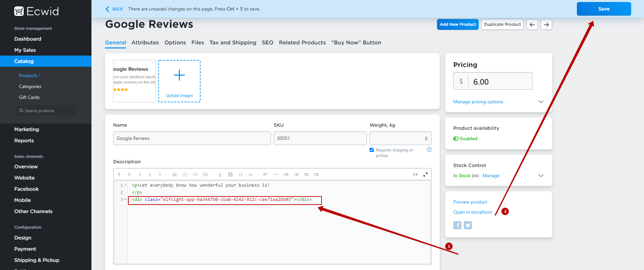Image resolution: width=644 pixels, height=270 pixels.
Task: Click the Ecwid logo
Action: [37, 11]
